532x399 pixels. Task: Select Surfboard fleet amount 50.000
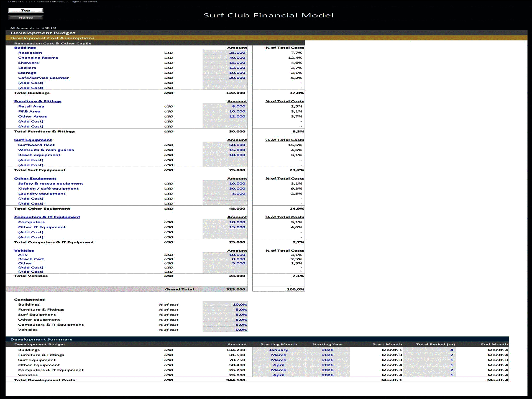tap(225, 145)
